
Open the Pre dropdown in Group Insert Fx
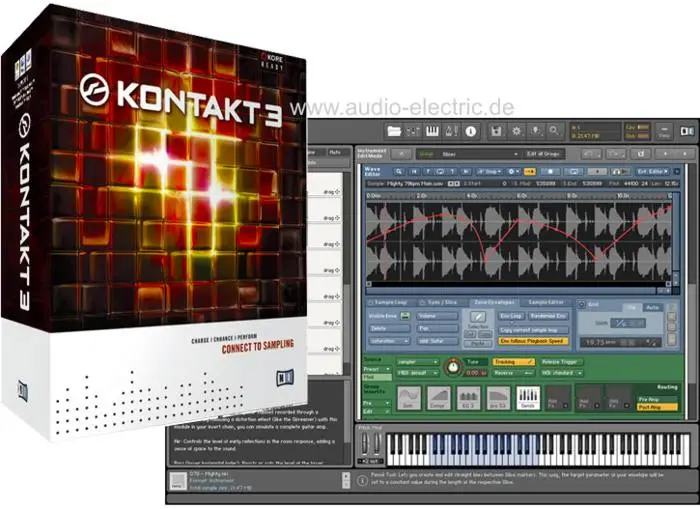(x=377, y=403)
